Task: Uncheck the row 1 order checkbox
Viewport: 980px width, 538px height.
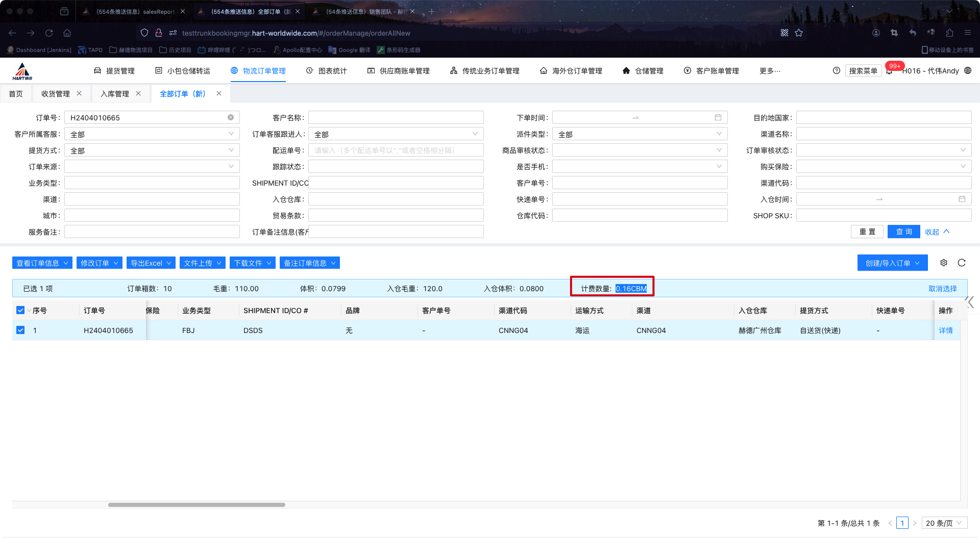Action: [x=20, y=330]
